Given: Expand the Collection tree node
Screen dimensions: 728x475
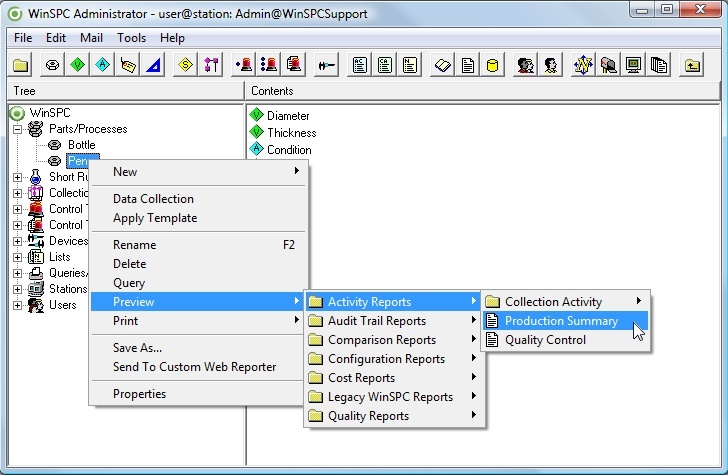Looking at the screenshot, I should point(17,193).
